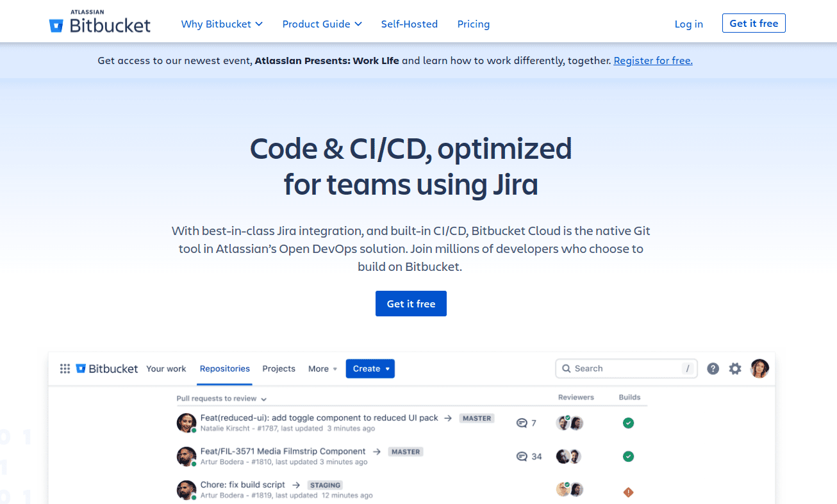This screenshot has width=837, height=504.
Task: Click the Log in link
Action: point(689,24)
